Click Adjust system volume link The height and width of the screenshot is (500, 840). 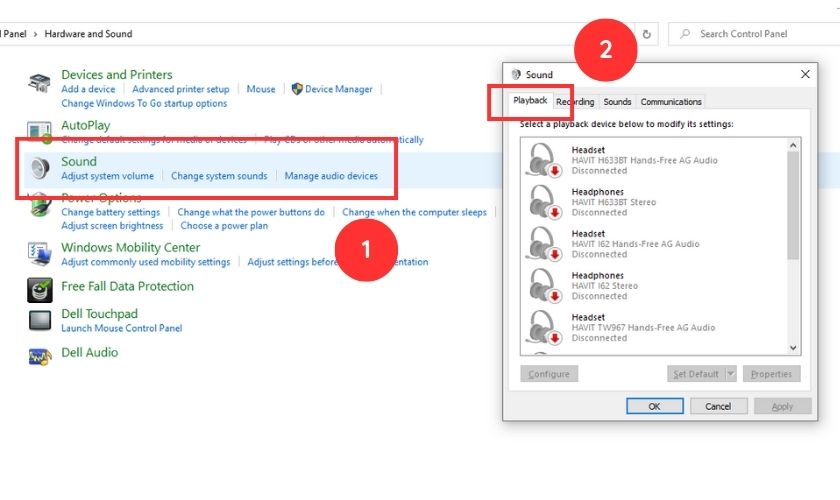click(107, 176)
